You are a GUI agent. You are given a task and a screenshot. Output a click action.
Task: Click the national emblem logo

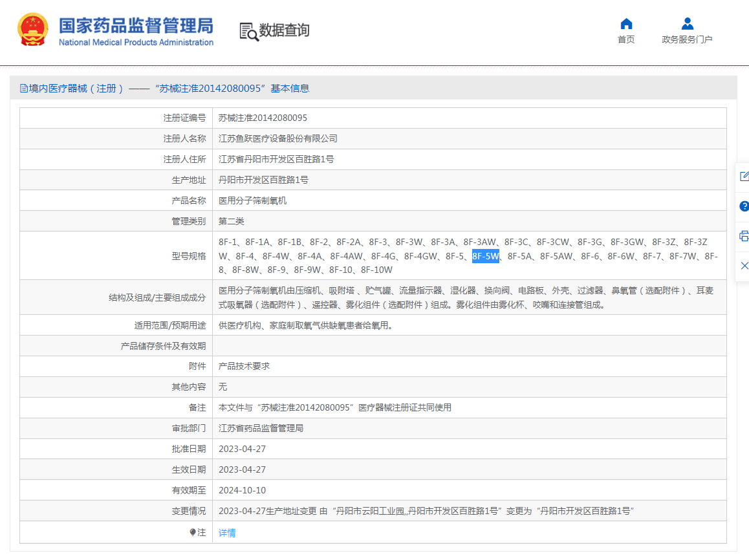pos(32,30)
